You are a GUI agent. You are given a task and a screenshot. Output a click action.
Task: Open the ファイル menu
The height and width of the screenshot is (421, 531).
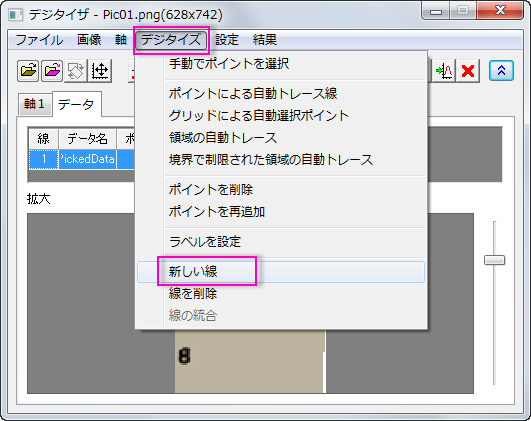(39, 40)
